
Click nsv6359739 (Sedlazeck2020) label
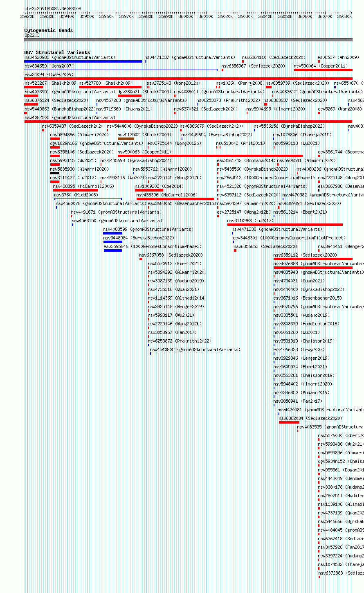(297, 83)
